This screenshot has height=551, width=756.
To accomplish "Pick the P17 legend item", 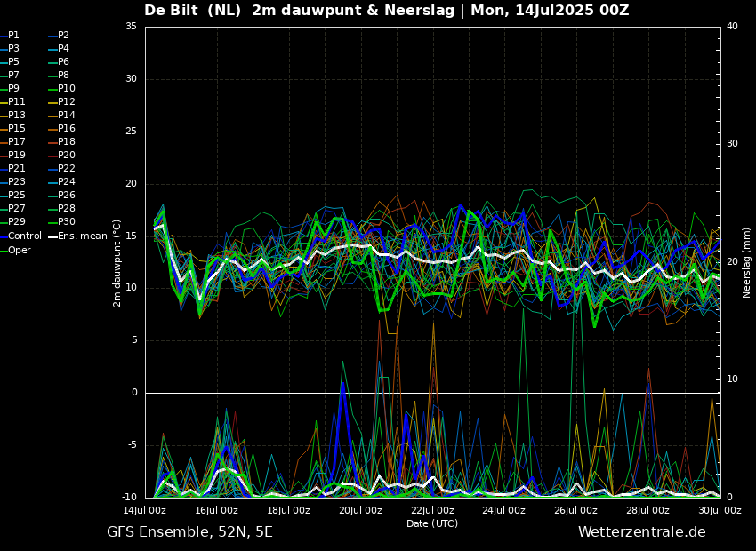I will (12, 141).
